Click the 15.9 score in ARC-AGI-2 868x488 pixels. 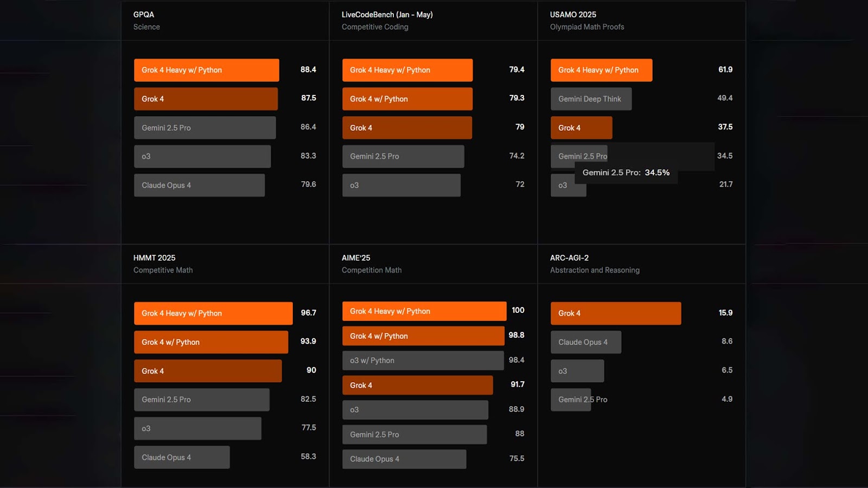coord(725,313)
